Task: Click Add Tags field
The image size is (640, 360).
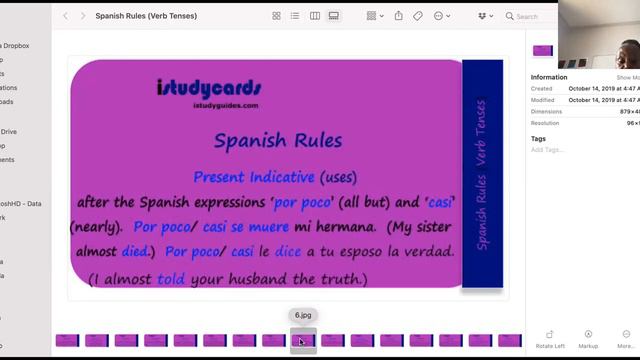Action: [x=548, y=150]
